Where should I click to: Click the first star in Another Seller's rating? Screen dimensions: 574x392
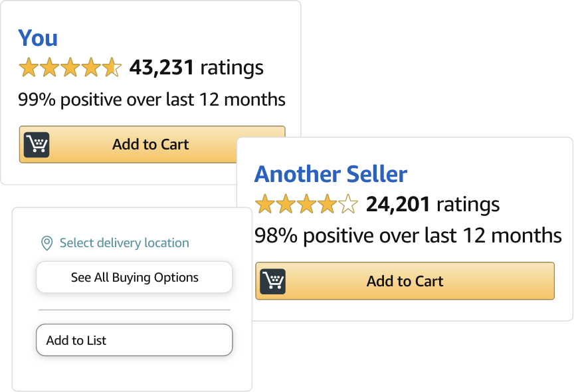click(x=264, y=205)
